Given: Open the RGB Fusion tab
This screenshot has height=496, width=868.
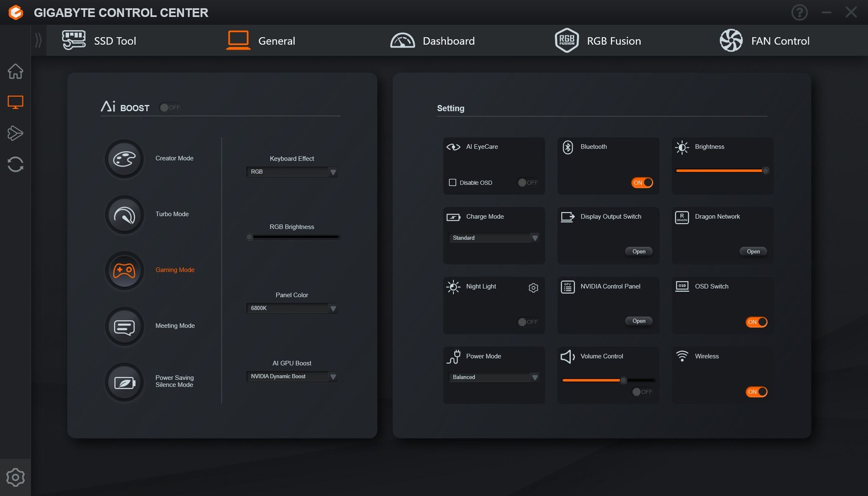Looking at the screenshot, I should 598,41.
